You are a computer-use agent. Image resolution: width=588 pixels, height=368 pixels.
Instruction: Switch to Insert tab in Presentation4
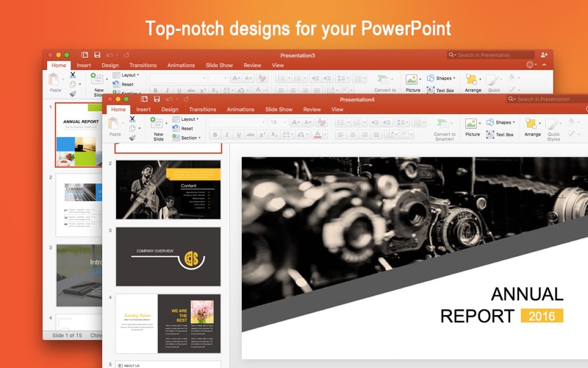143,109
